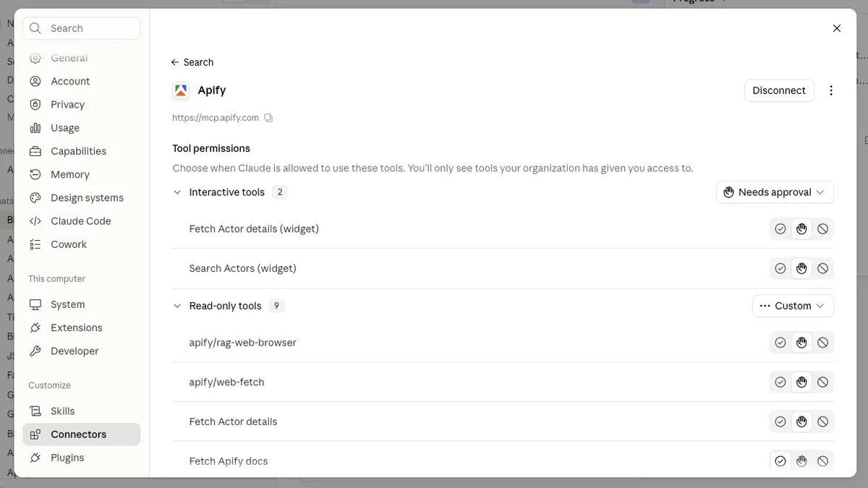Click the Extensions plug icon

(35, 328)
